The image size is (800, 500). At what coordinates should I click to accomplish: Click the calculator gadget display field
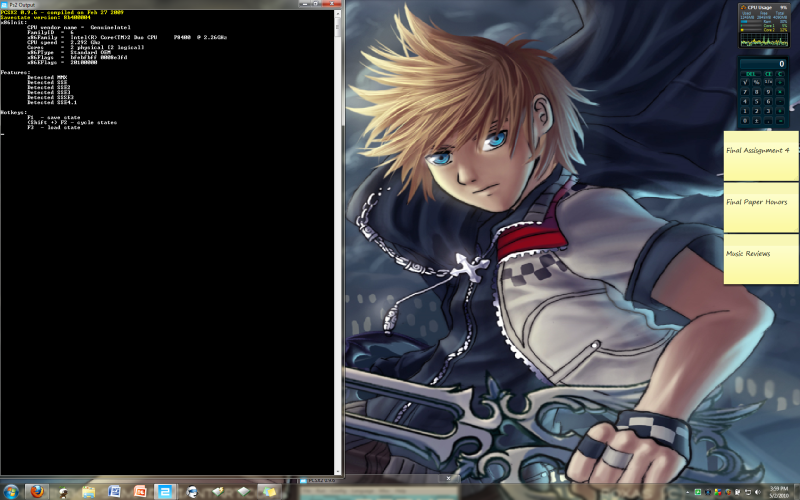[x=763, y=64]
